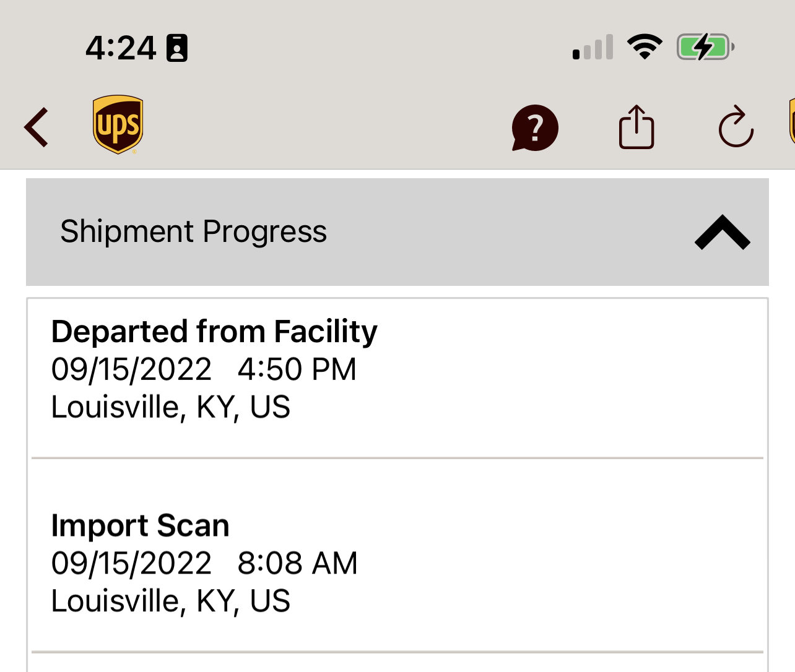
Task: Tap the 8:08 AM timestamp
Action: click(x=297, y=563)
